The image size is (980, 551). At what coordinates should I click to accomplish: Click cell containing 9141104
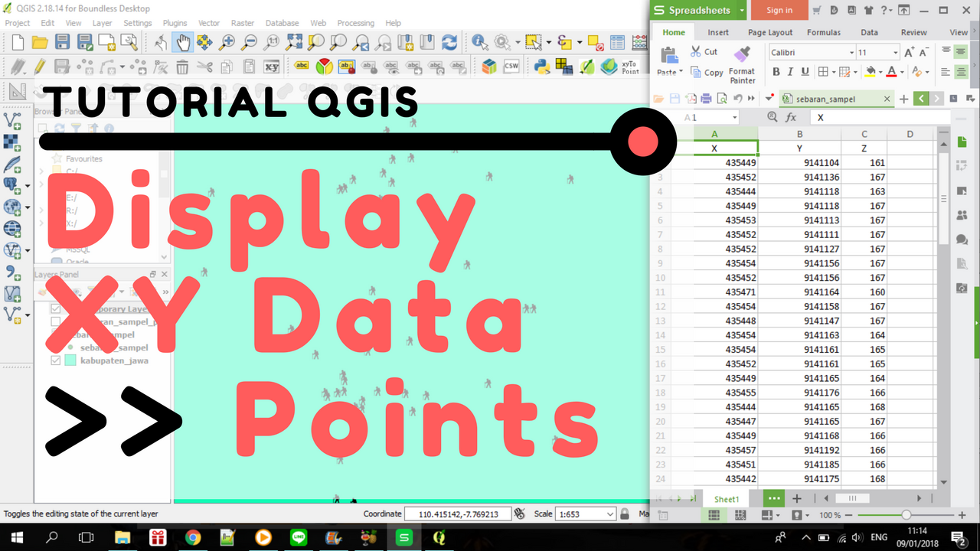click(x=799, y=163)
